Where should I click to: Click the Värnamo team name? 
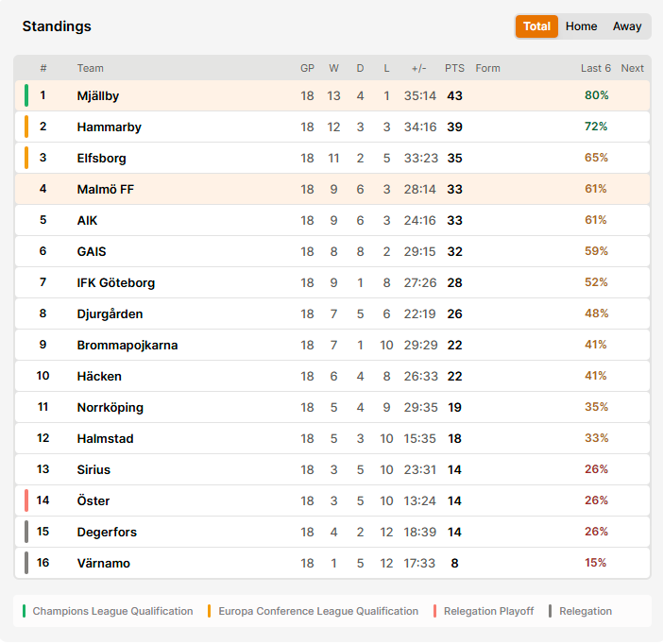click(x=104, y=563)
